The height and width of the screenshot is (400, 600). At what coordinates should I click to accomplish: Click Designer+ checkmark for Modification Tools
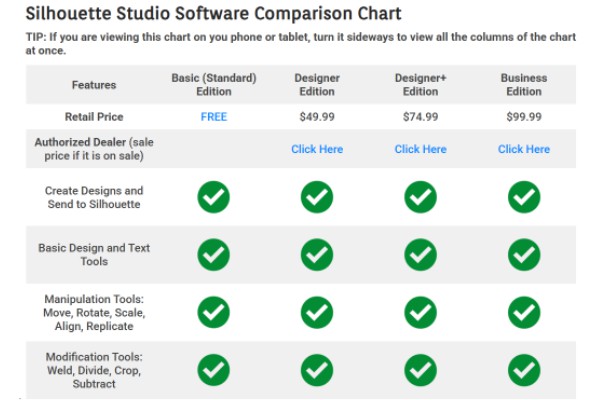click(420, 370)
